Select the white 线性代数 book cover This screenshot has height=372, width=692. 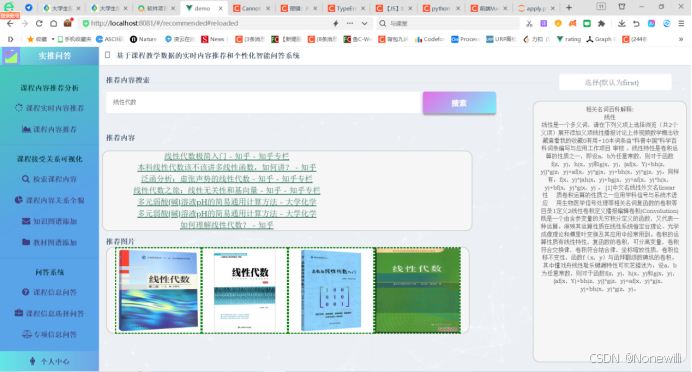[x=244, y=290]
